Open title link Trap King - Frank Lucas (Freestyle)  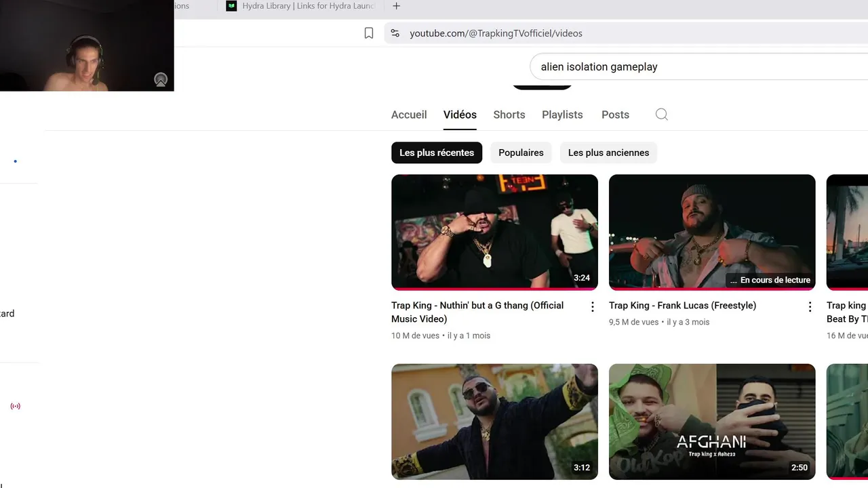click(682, 306)
